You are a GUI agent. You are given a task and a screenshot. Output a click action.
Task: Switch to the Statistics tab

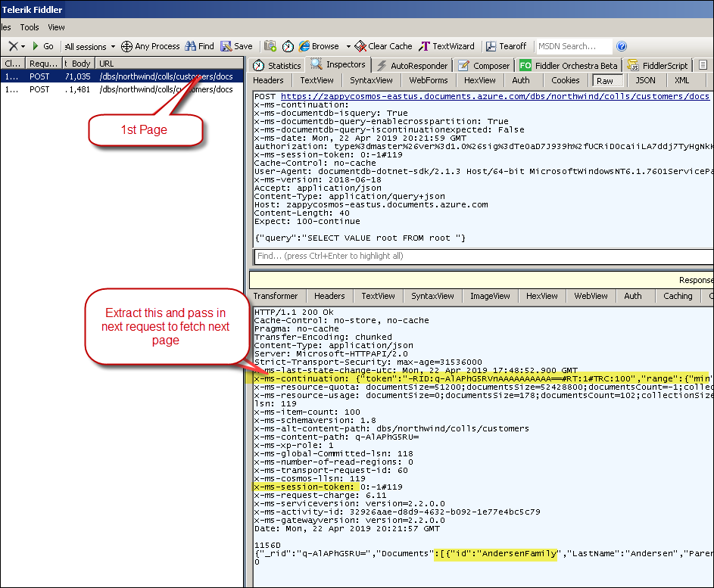point(277,66)
